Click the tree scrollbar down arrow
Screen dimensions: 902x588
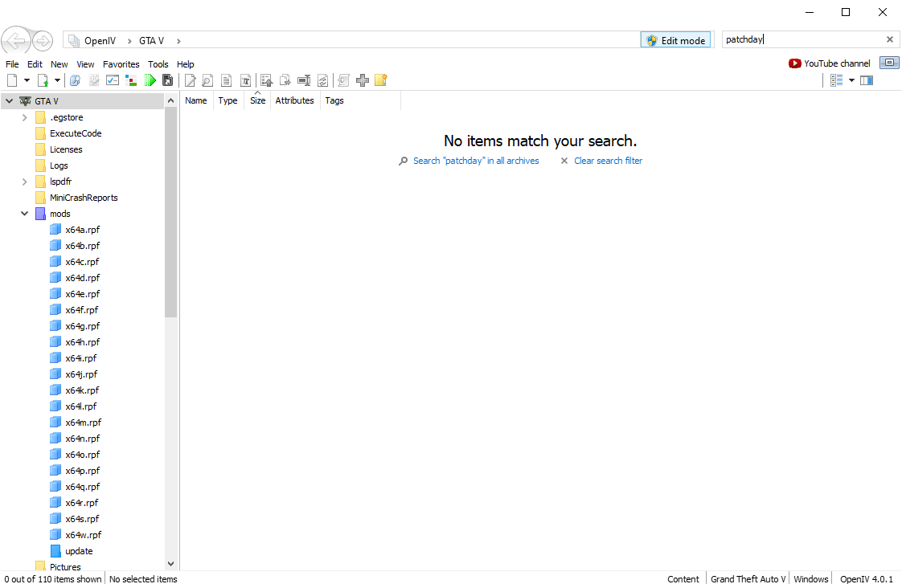point(170,564)
